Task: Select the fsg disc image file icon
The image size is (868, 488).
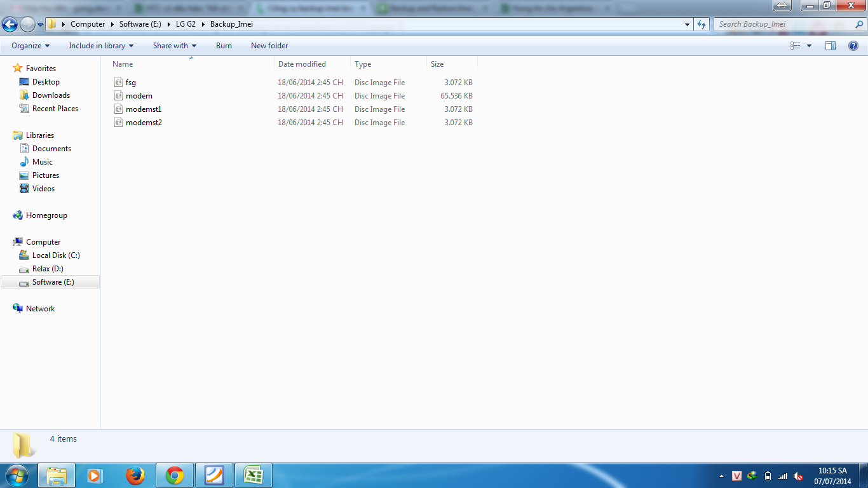Action: (119, 83)
